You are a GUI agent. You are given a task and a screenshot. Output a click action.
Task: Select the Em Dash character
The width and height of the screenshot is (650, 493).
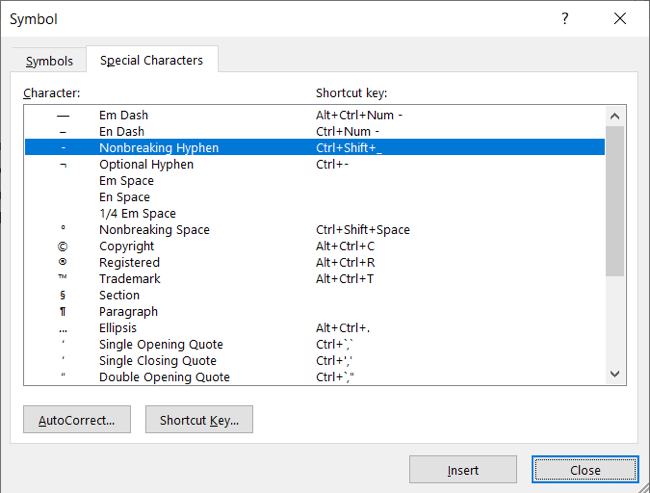coord(122,115)
